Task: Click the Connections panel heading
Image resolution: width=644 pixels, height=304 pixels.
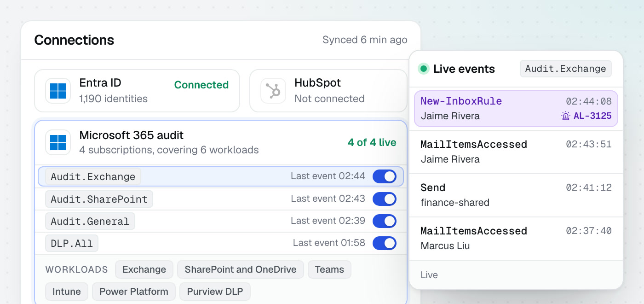Action: [74, 40]
